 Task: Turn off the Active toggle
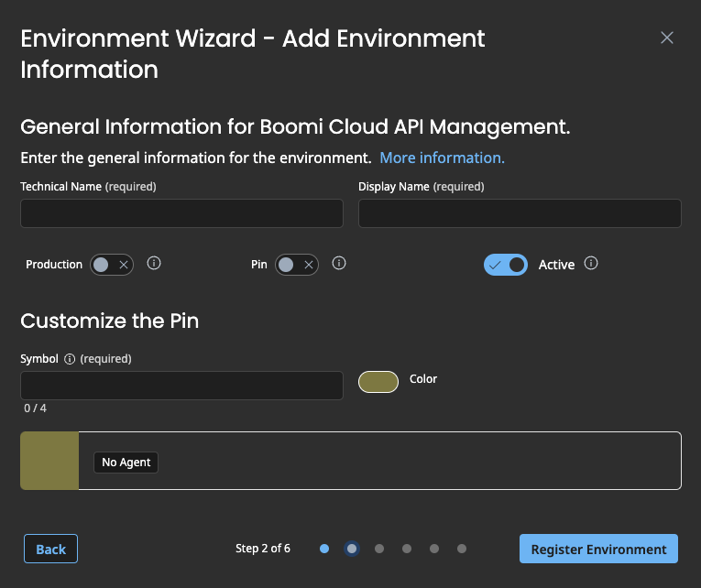[x=506, y=265]
